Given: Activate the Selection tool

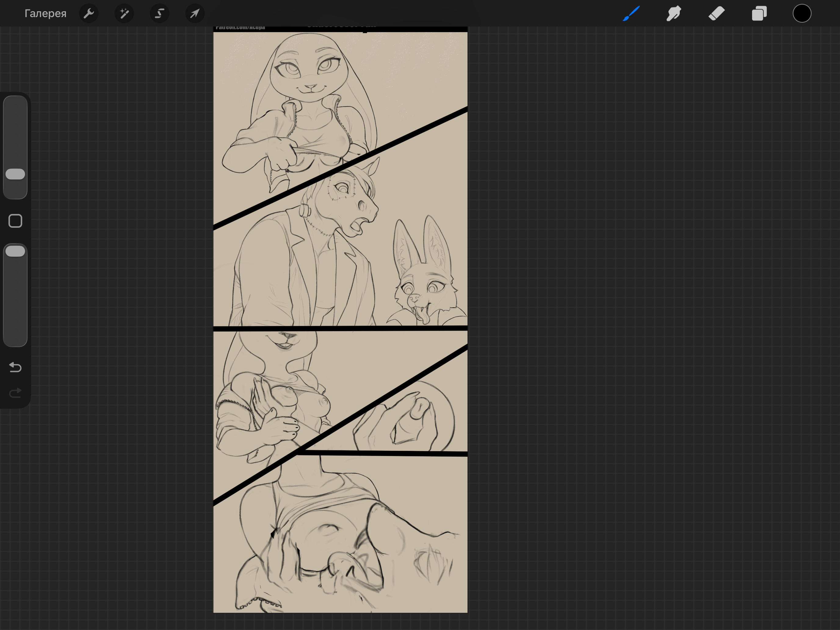Looking at the screenshot, I should 160,14.
